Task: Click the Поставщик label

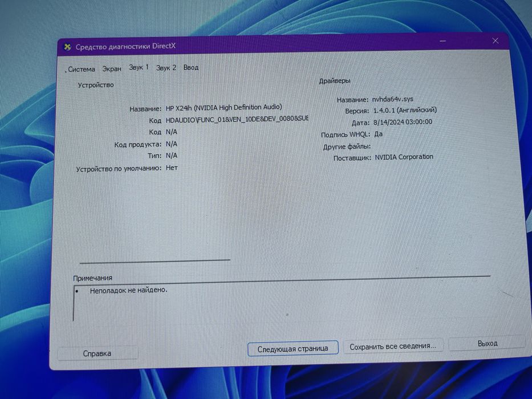Action: point(352,158)
